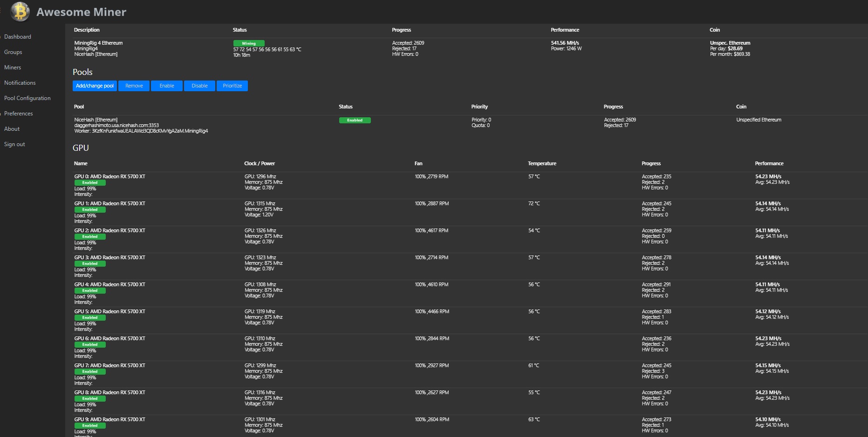The height and width of the screenshot is (437, 868).
Task: Sign out of Awesome Miner
Action: pyautogui.click(x=14, y=144)
